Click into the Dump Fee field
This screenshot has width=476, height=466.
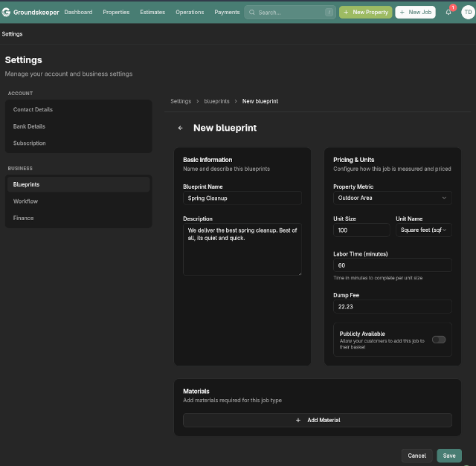392,306
